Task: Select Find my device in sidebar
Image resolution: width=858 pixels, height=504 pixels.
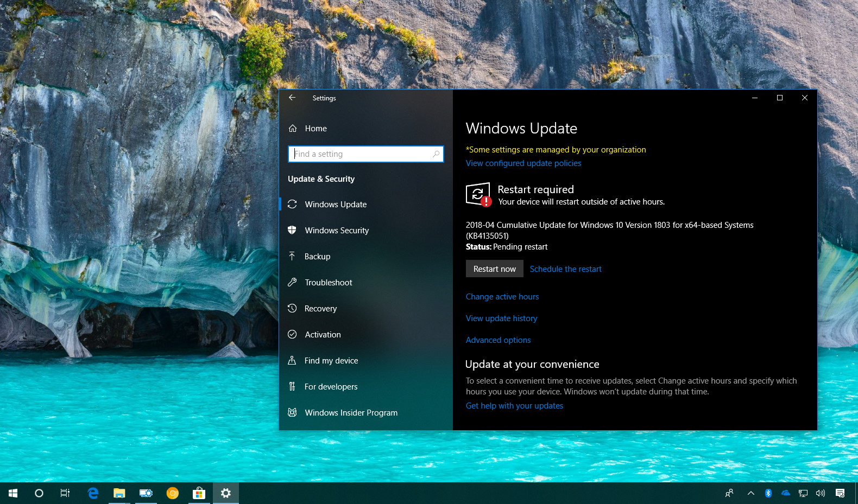Action: (x=366, y=361)
